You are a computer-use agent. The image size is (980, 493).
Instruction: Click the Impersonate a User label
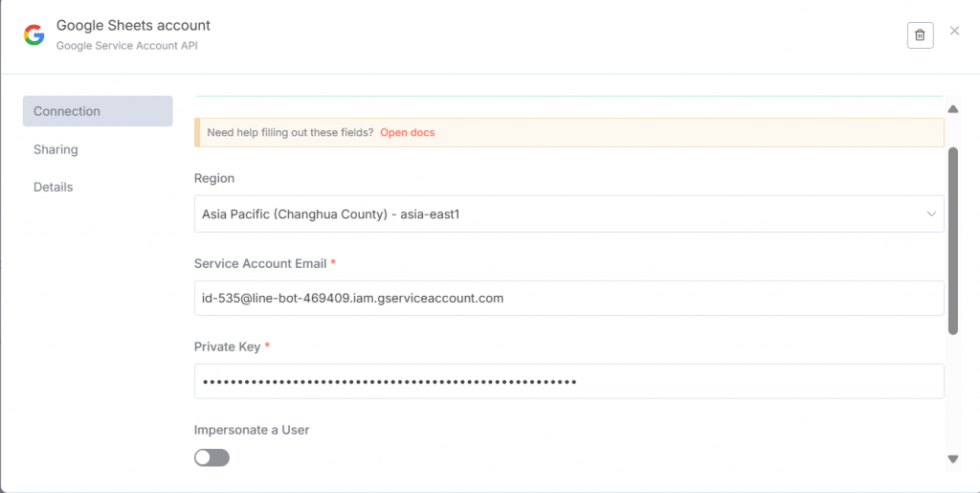pos(252,430)
